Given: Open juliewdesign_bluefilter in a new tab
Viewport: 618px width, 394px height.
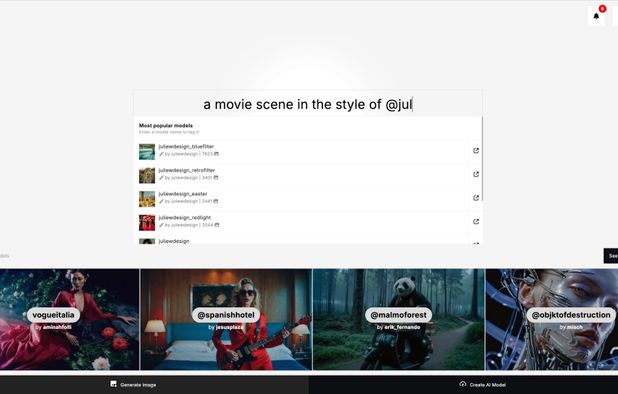Looking at the screenshot, I should [x=476, y=151].
